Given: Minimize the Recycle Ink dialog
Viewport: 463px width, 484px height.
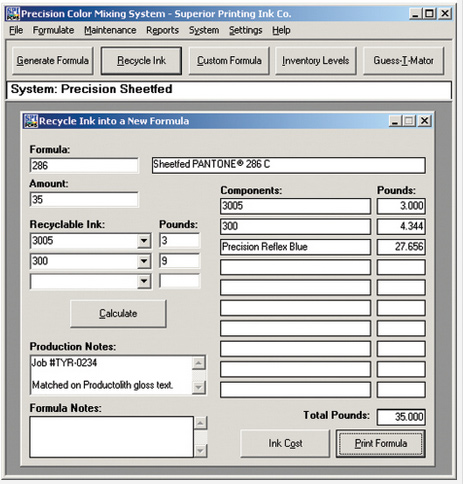Looking at the screenshot, I should [395, 121].
